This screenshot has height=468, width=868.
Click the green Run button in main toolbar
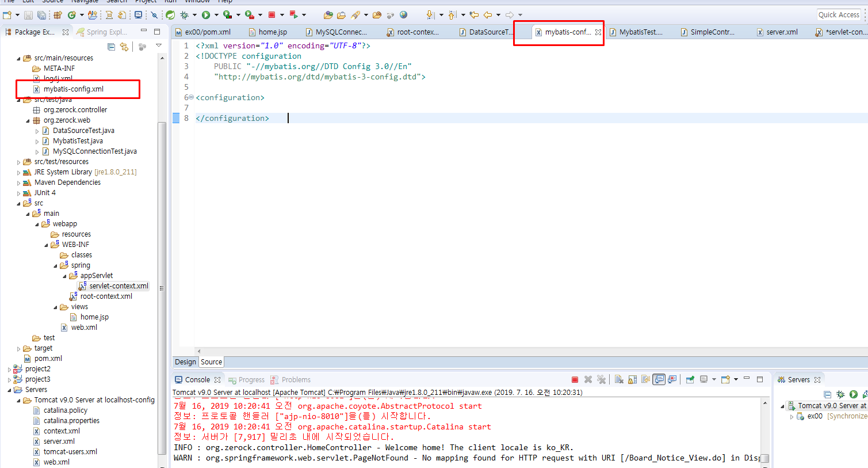pyautogui.click(x=206, y=15)
